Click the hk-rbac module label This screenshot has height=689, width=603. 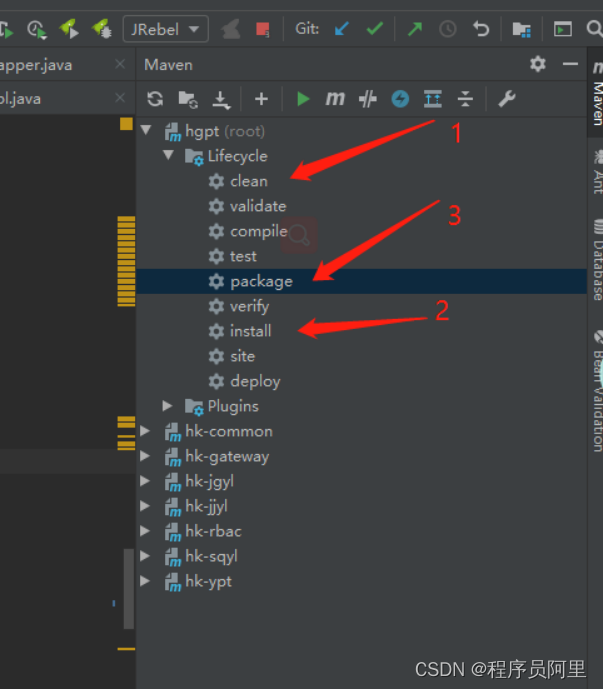click(x=214, y=531)
